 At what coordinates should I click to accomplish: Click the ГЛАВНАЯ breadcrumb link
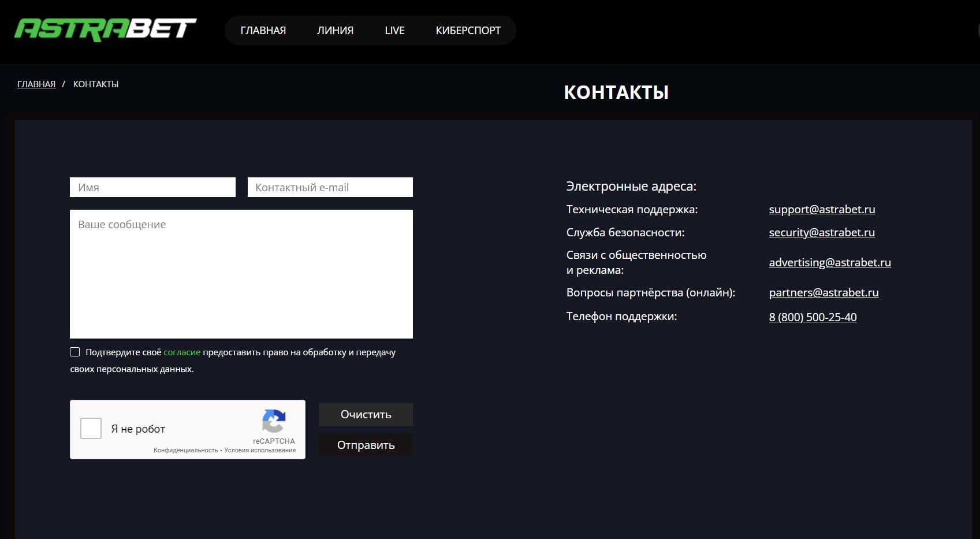pos(36,84)
